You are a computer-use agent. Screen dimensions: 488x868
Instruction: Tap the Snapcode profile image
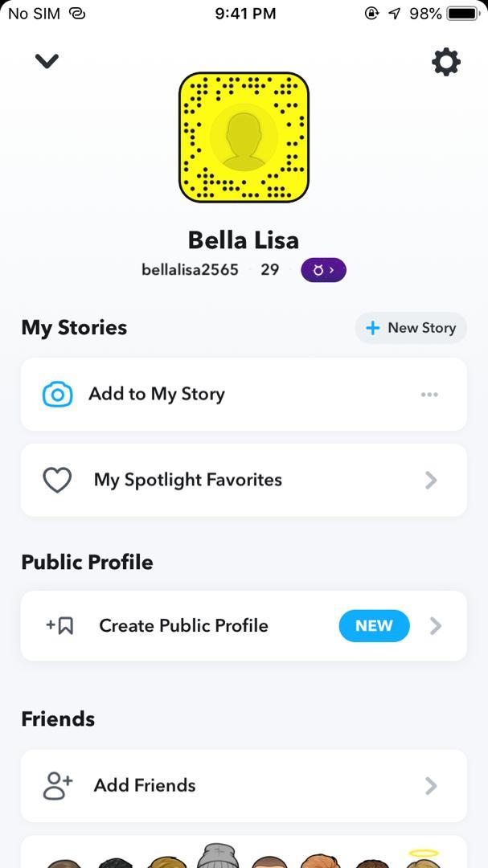[244, 137]
